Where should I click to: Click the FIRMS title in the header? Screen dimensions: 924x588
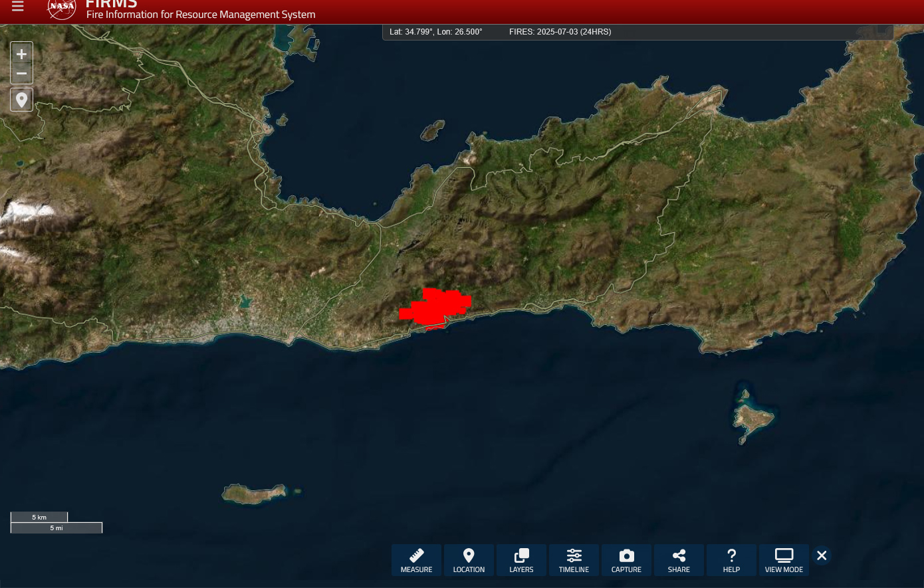coord(111,5)
